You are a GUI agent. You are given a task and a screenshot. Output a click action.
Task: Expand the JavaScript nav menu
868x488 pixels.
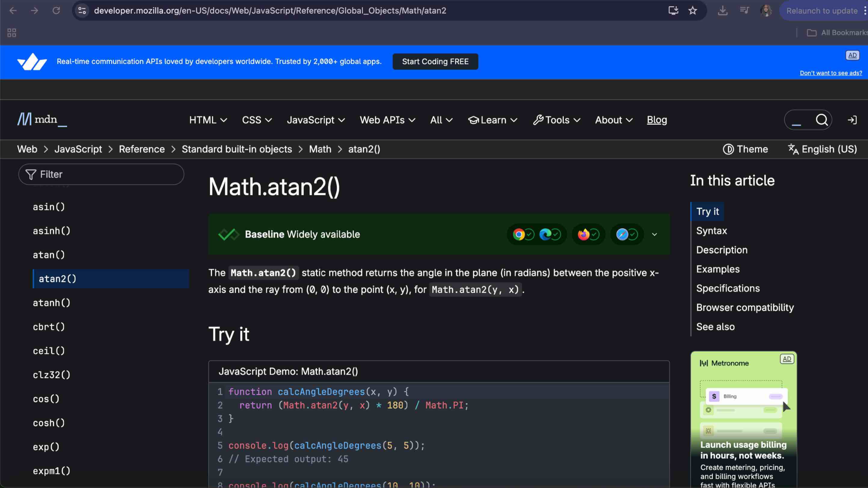(316, 120)
